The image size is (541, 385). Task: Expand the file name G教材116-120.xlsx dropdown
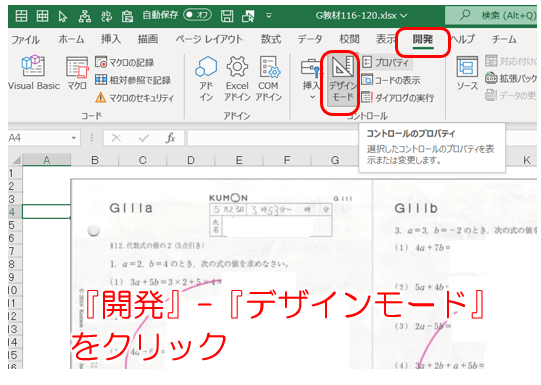click(x=404, y=16)
